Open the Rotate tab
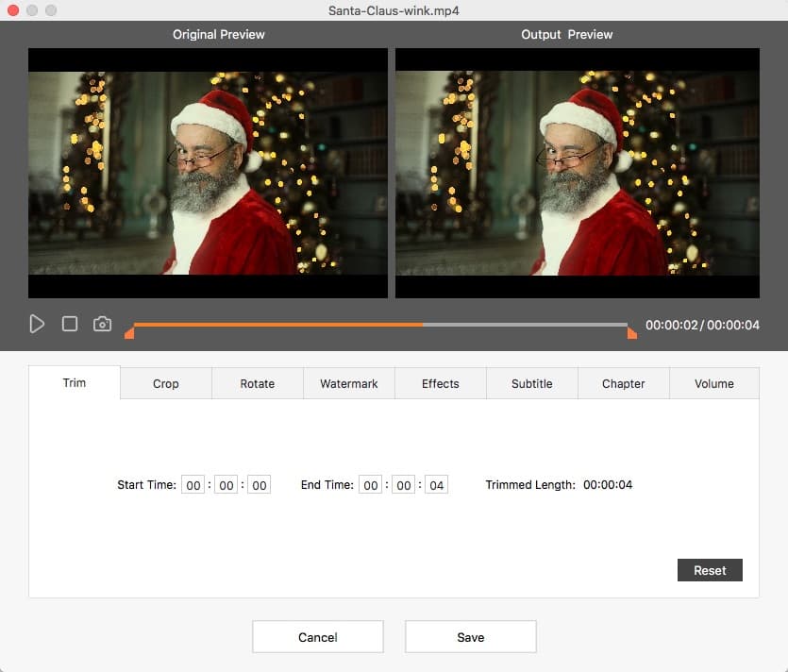The height and width of the screenshot is (672, 788). tap(257, 383)
